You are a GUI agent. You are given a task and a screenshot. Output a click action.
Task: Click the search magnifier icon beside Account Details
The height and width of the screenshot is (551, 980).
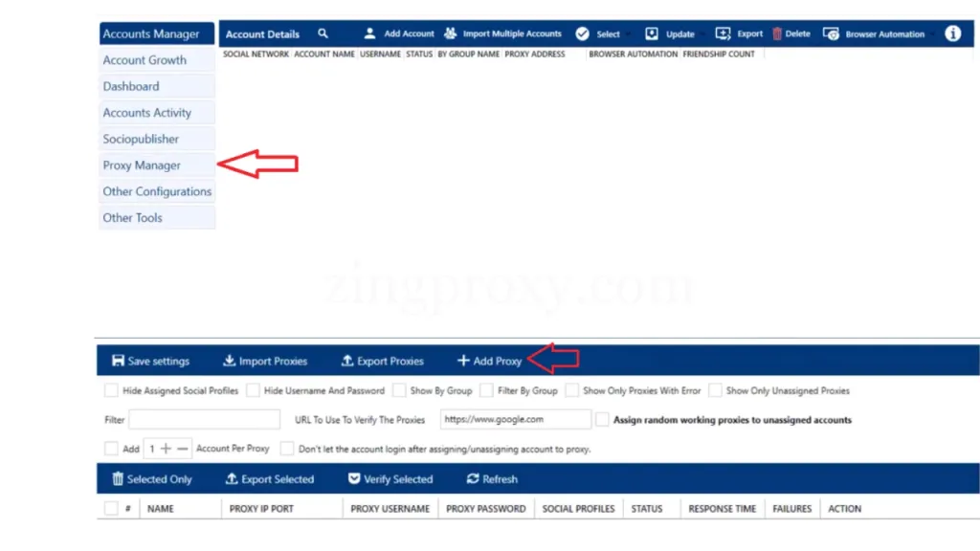[x=323, y=33]
